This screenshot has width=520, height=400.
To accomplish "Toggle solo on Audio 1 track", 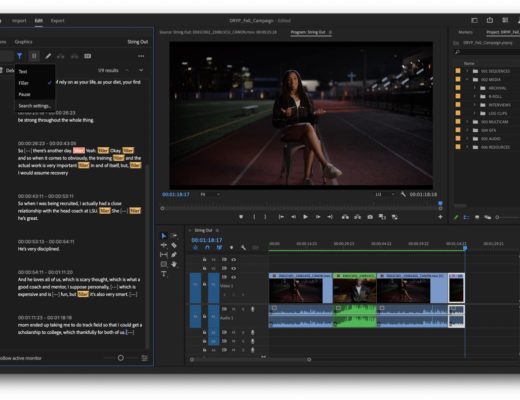I will (x=243, y=309).
